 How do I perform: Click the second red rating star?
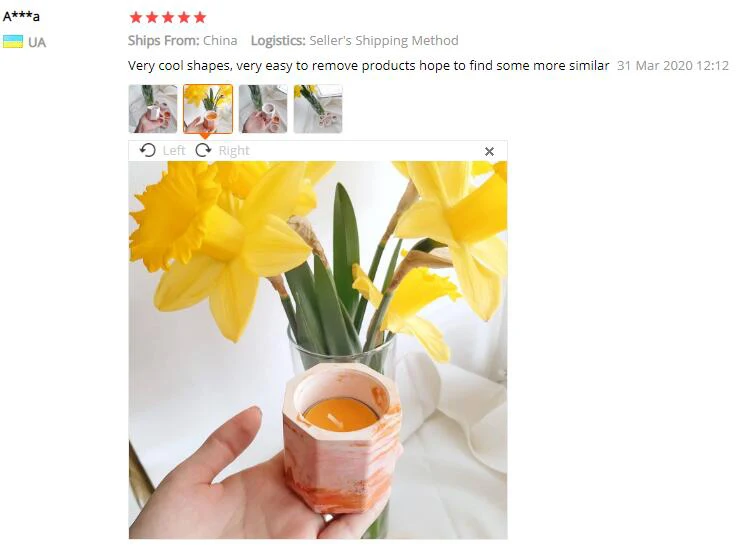pyautogui.click(x=152, y=18)
